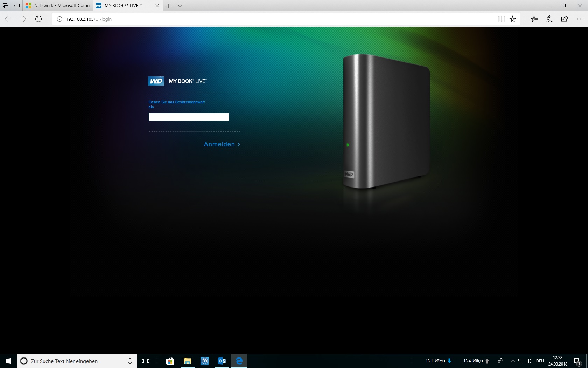588x368 pixels.
Task: Go forward to the next page
Action: click(x=23, y=19)
